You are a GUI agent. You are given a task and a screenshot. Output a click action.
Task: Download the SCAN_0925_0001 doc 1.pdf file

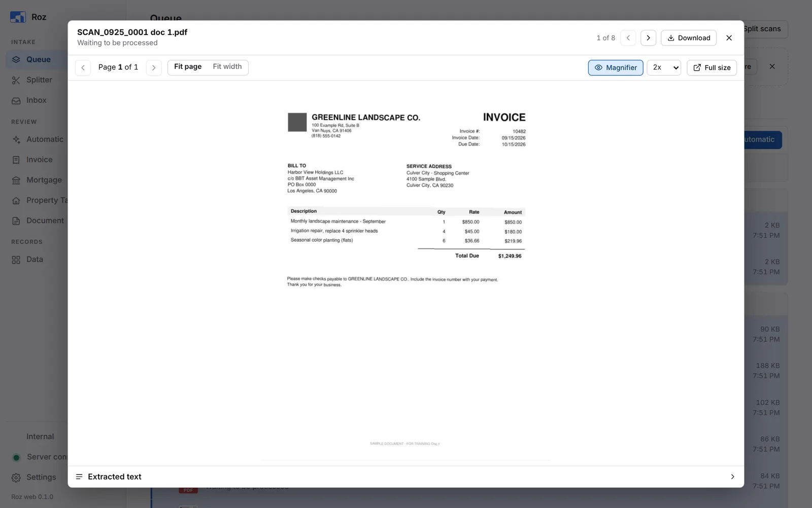pos(689,38)
